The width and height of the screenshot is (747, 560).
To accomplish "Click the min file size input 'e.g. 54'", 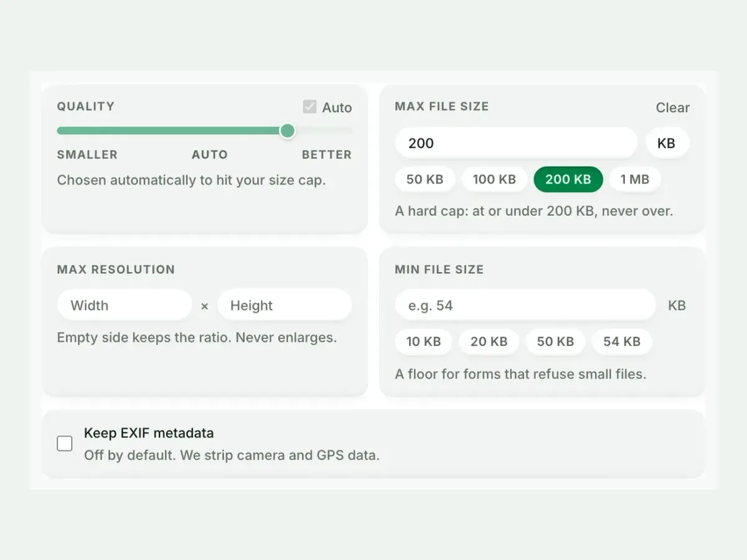I will pos(525,306).
